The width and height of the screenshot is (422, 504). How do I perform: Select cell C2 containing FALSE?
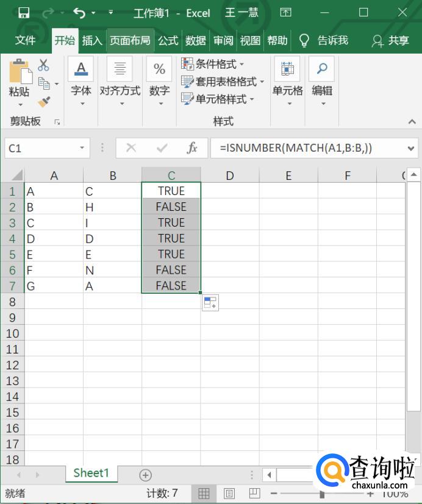pos(171,207)
